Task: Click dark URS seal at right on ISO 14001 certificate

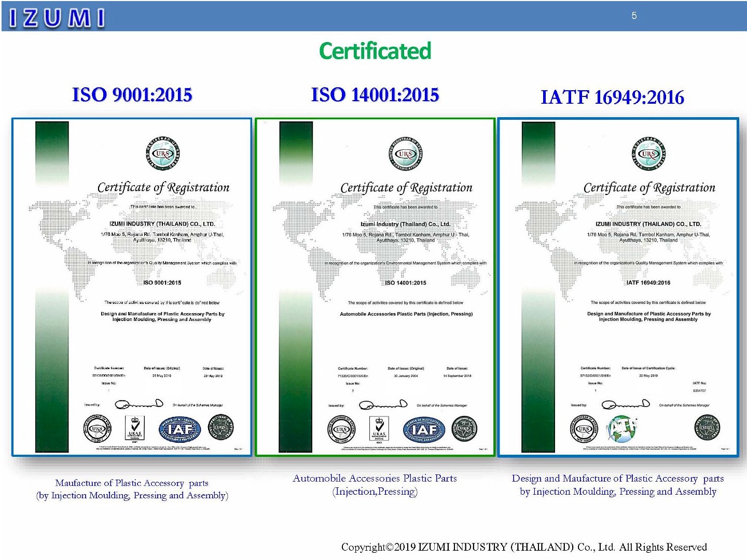Action: (464, 429)
